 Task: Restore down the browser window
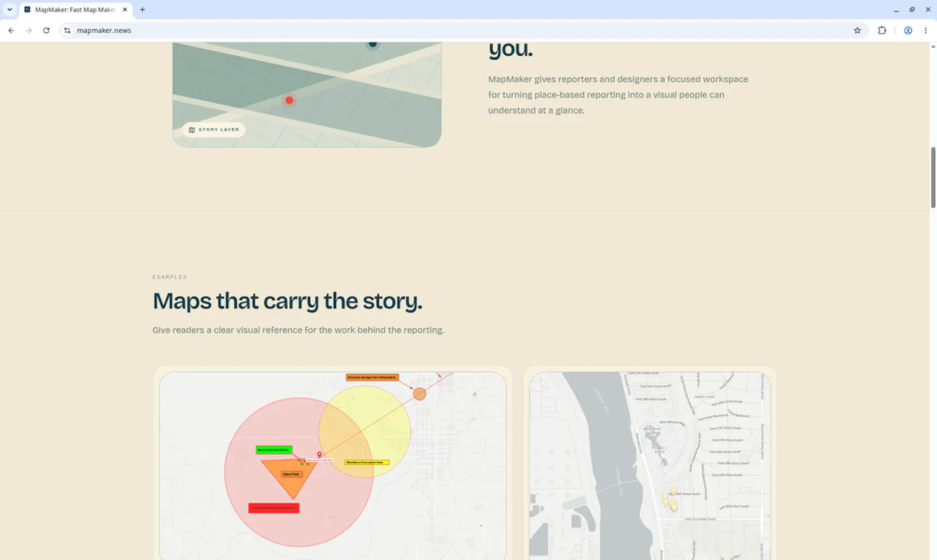(x=912, y=9)
